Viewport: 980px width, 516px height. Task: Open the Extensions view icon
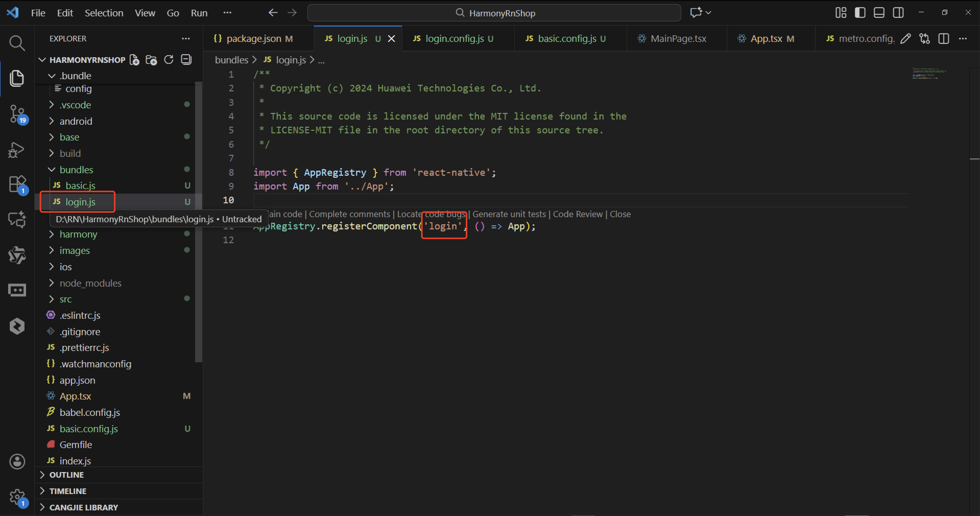click(18, 184)
